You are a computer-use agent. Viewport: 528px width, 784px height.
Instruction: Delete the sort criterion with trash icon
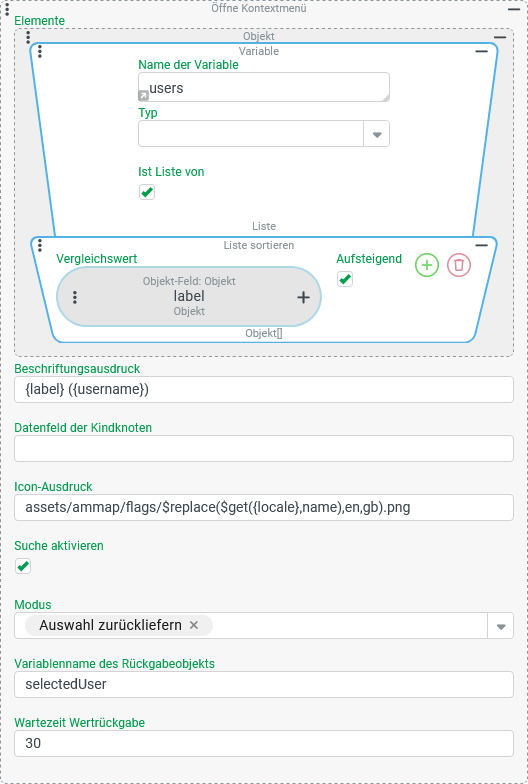[459, 265]
